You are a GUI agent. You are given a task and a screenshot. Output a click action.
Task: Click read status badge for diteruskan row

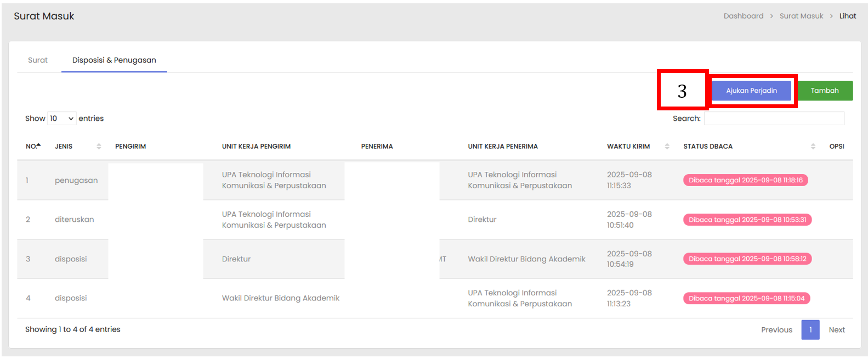(x=747, y=220)
